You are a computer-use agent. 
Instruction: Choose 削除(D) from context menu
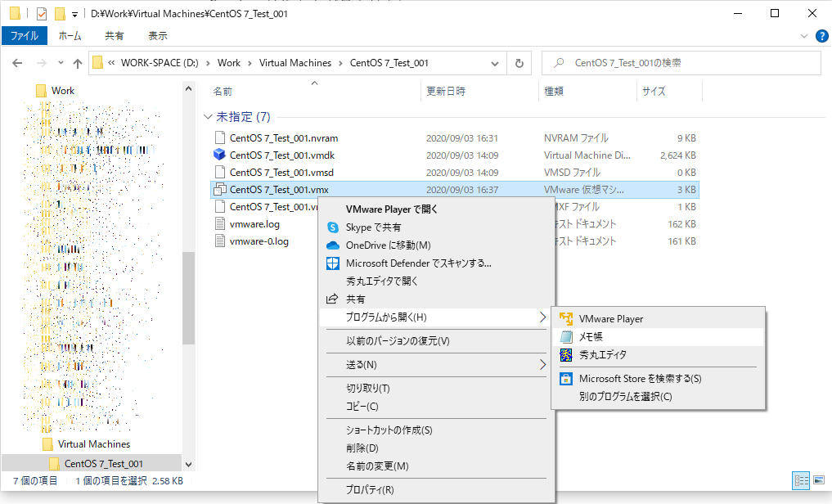pos(362,448)
